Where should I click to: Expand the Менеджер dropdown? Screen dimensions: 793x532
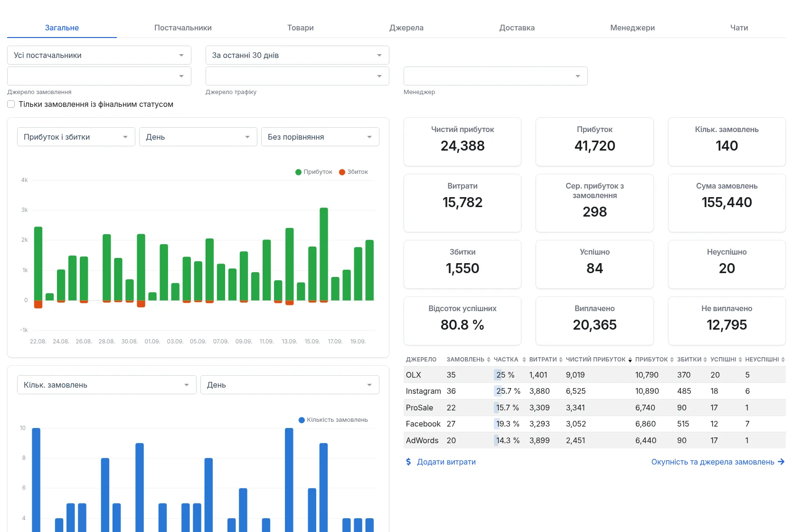coord(496,76)
